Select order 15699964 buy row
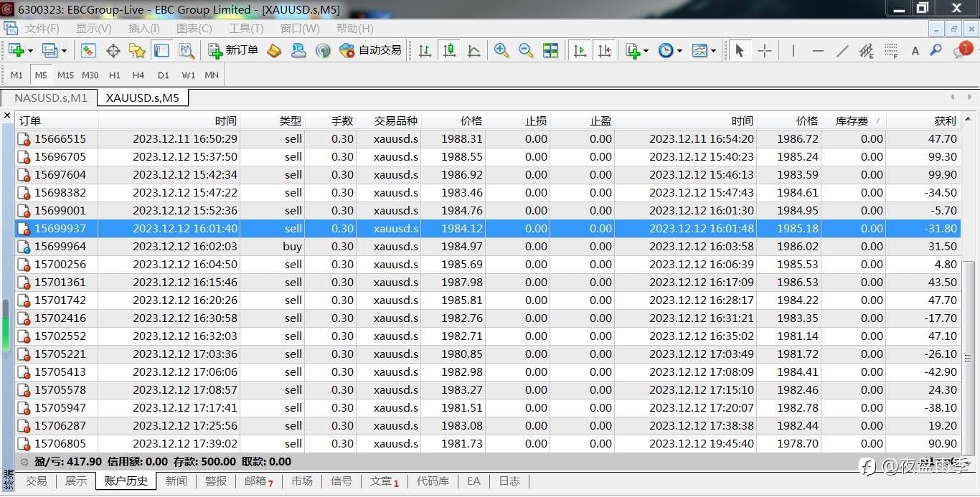This screenshot has width=980, height=497. pyautogui.click(x=488, y=246)
